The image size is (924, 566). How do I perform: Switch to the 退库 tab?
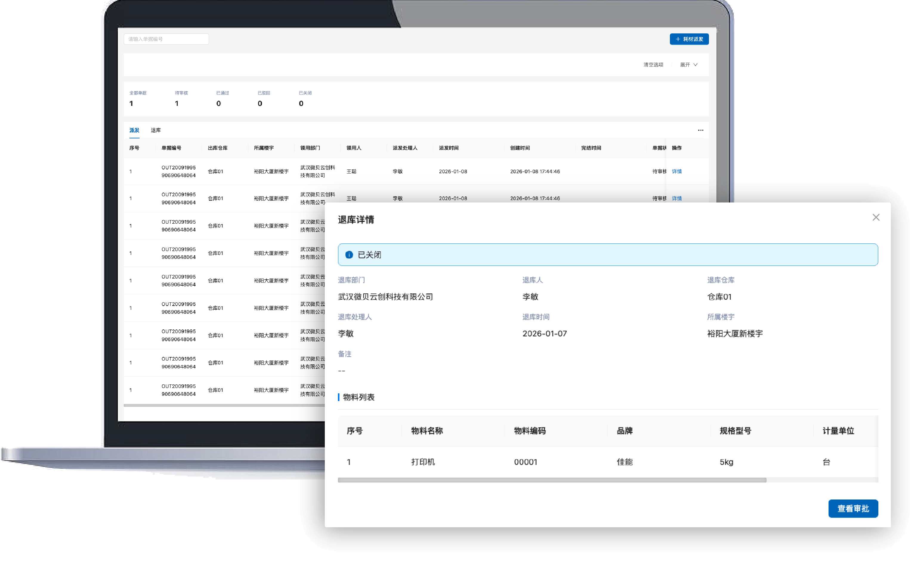[156, 130]
